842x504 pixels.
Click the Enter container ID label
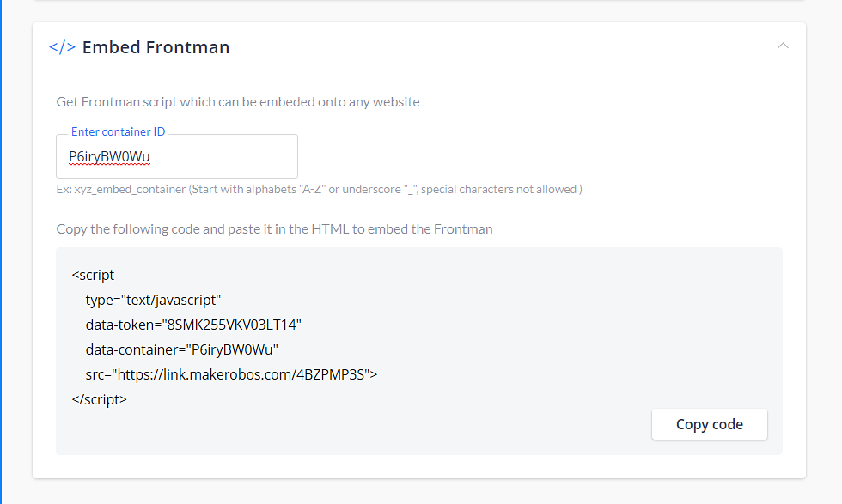119,131
